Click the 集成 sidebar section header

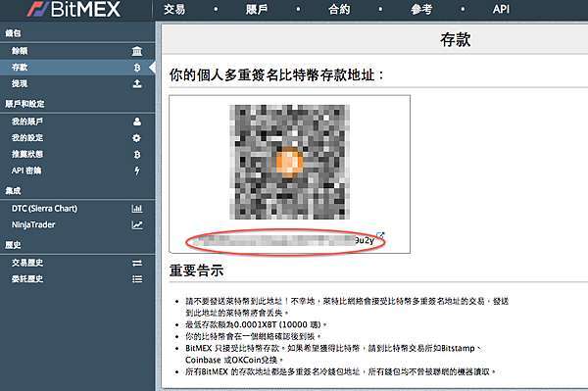click(13, 191)
